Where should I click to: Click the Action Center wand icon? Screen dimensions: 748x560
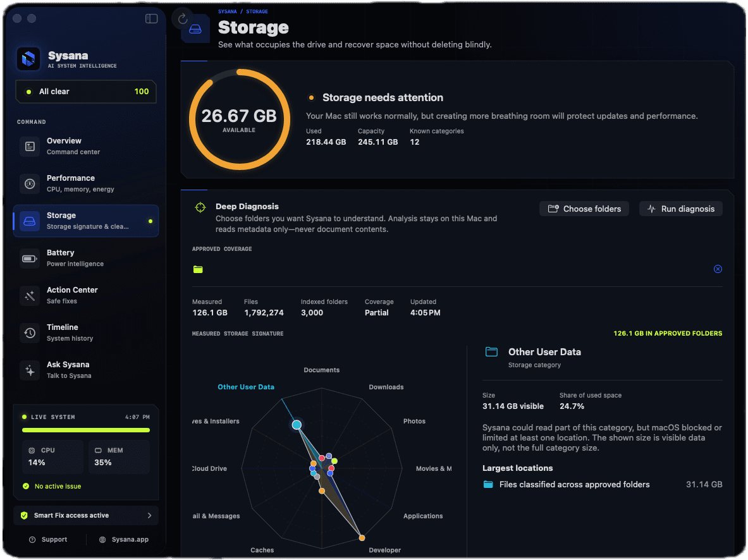click(x=30, y=296)
